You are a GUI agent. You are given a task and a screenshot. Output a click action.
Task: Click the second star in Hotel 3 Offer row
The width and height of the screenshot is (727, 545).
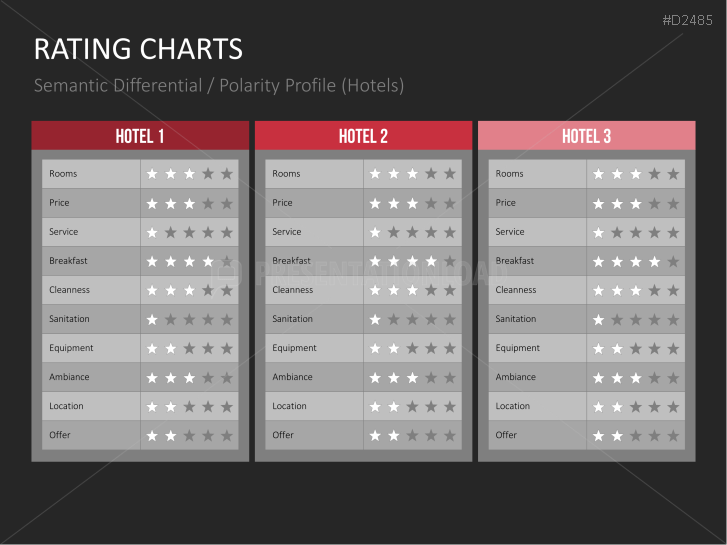pos(617,436)
